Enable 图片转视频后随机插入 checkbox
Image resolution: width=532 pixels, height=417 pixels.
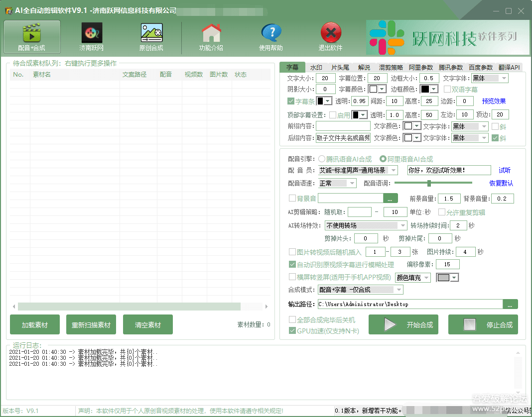(292, 252)
